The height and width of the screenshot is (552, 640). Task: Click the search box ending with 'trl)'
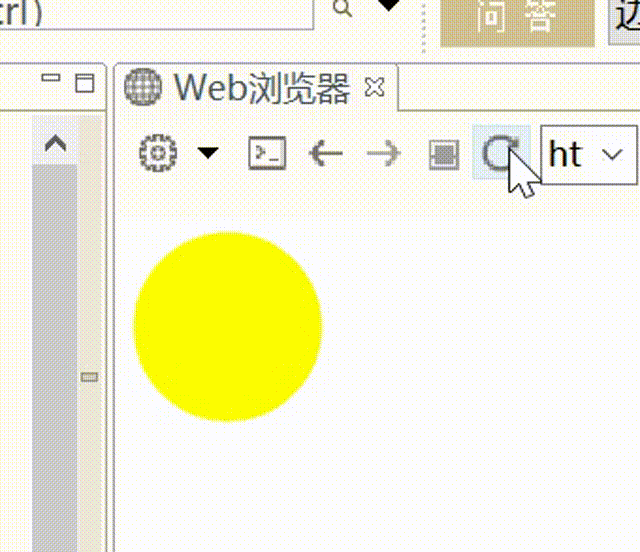coord(156,14)
